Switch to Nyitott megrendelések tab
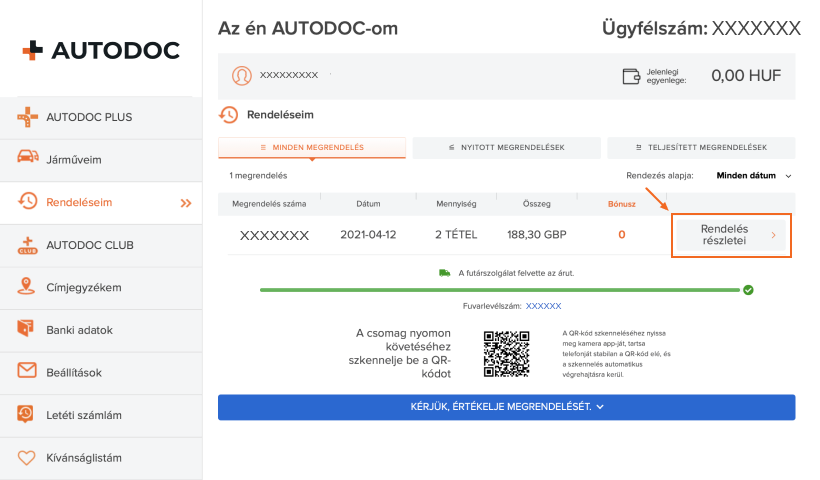 pyautogui.click(x=506, y=147)
